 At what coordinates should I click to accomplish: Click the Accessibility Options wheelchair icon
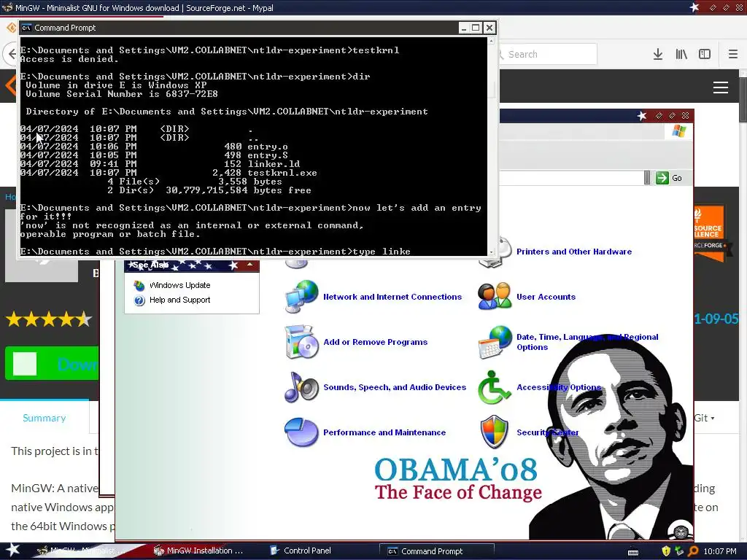coord(495,387)
